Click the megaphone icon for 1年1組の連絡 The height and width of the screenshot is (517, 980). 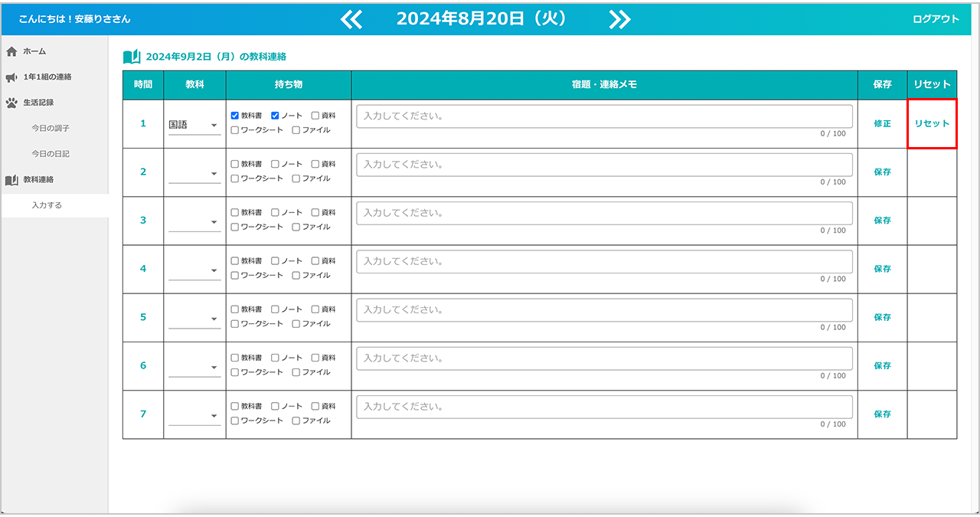(11, 77)
